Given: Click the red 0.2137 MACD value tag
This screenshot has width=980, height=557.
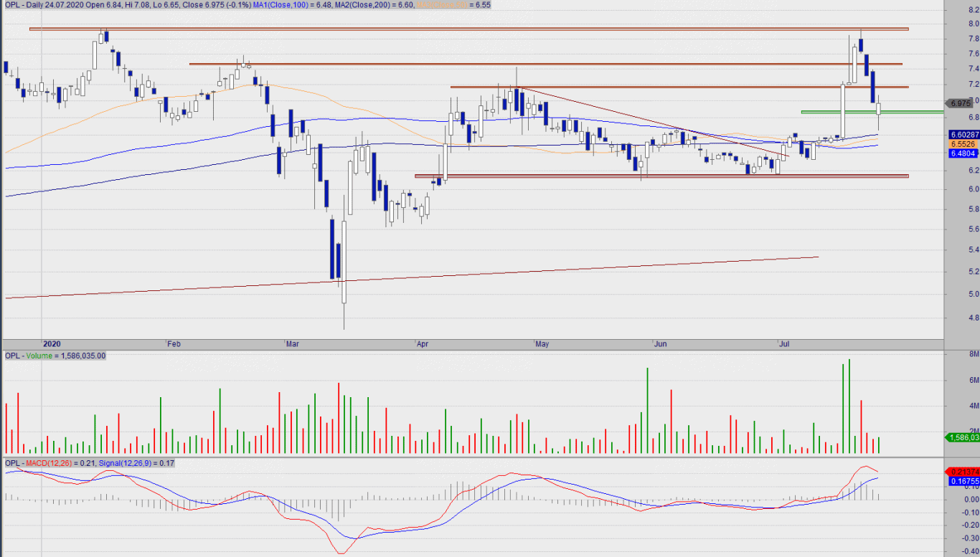Looking at the screenshot, I should coord(961,471).
